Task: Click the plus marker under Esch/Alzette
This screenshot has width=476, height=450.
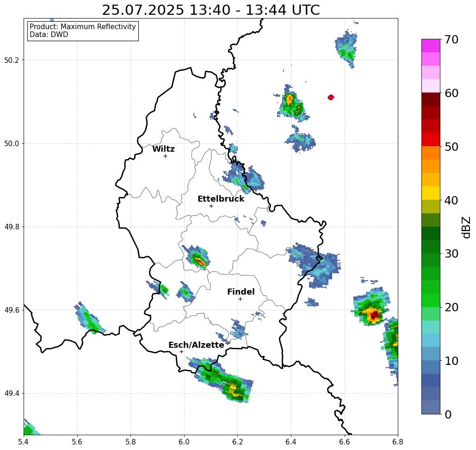Action: (181, 351)
